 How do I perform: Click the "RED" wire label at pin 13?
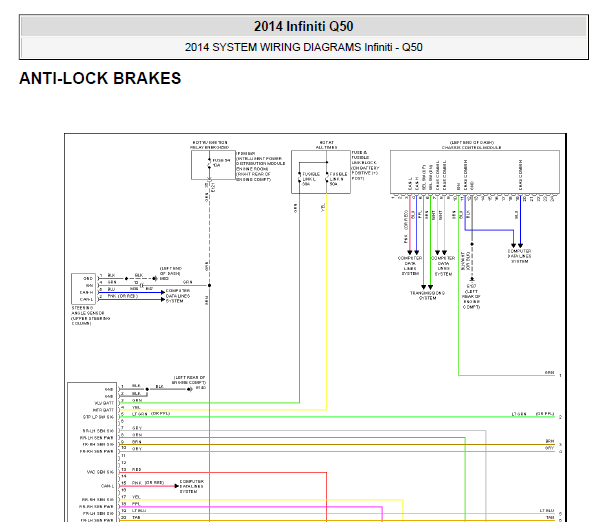pos(136,469)
